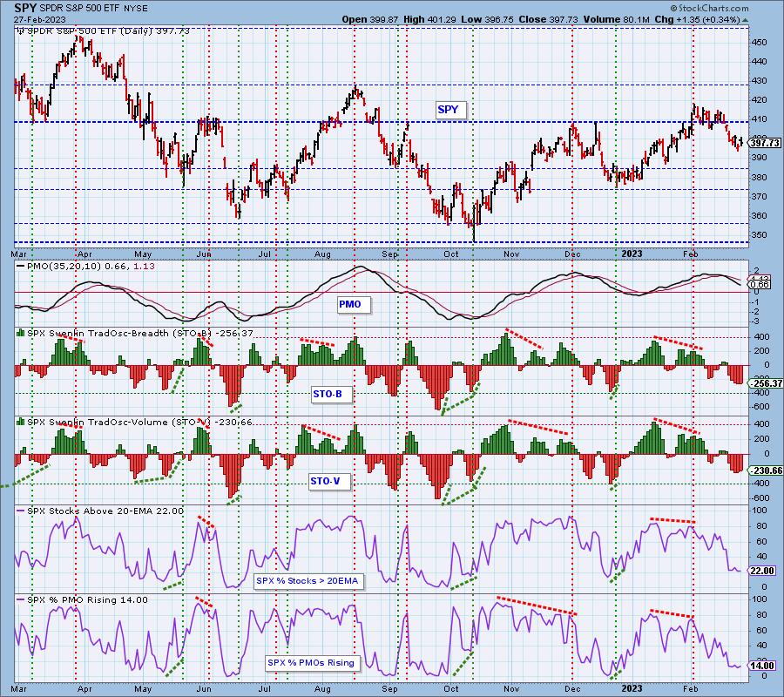
Task: Click the green bars icon before TradOsc-Volume legend
Action: [x=21, y=422]
